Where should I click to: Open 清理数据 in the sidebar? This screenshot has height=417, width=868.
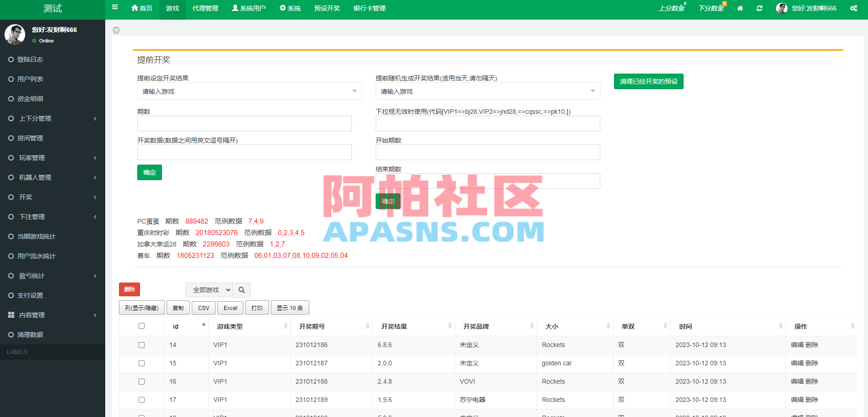[x=30, y=334]
